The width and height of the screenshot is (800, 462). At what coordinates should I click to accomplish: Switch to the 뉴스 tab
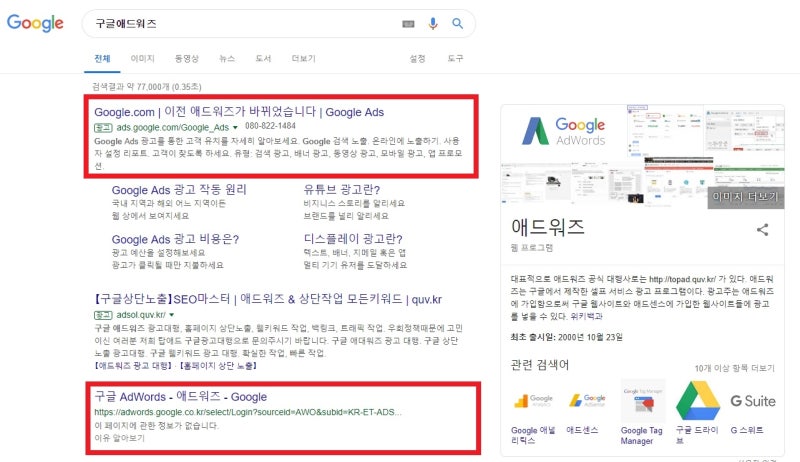pos(227,59)
